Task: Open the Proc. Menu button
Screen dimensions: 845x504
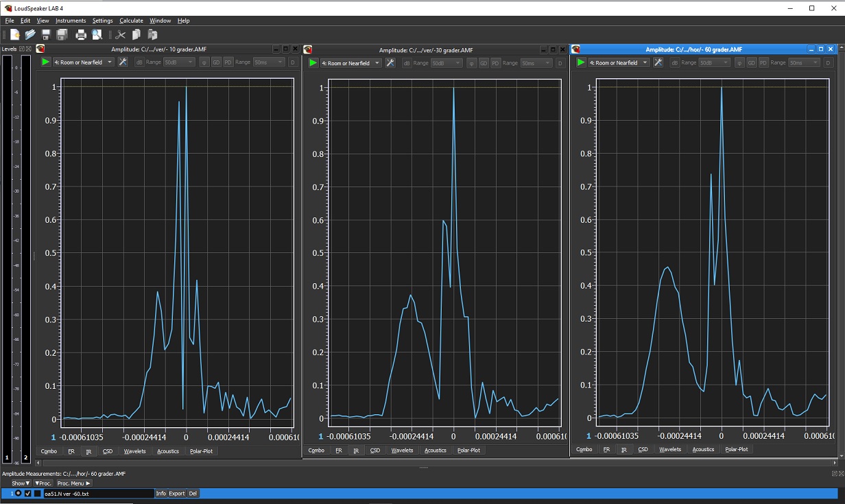Action: point(73,483)
